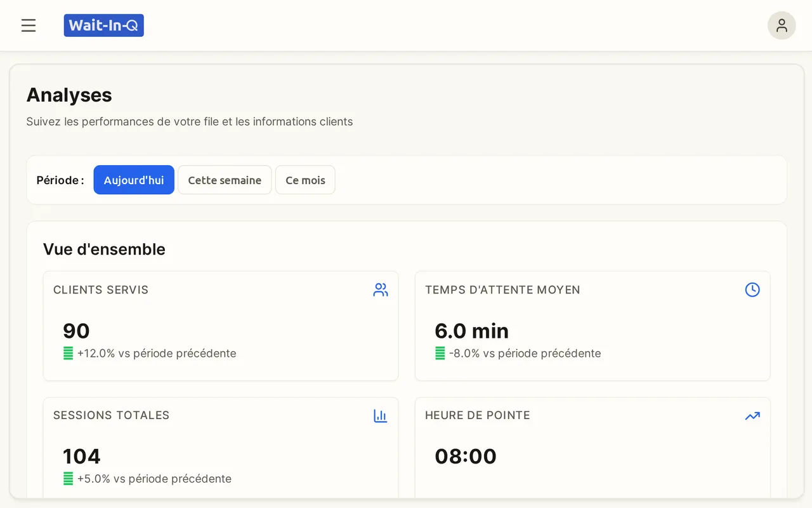Click the green trend indicator beside +12.0%
812x508 pixels.
click(x=69, y=354)
